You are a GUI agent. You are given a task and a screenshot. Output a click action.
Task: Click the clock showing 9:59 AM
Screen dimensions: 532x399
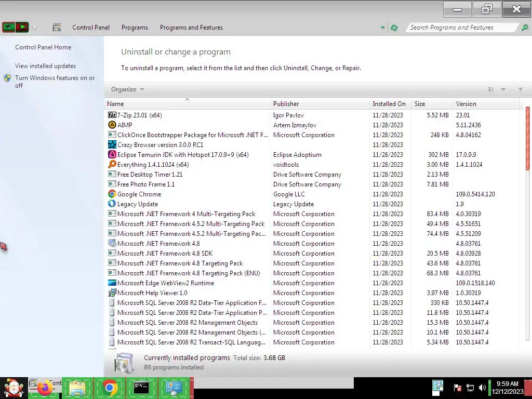click(x=507, y=388)
